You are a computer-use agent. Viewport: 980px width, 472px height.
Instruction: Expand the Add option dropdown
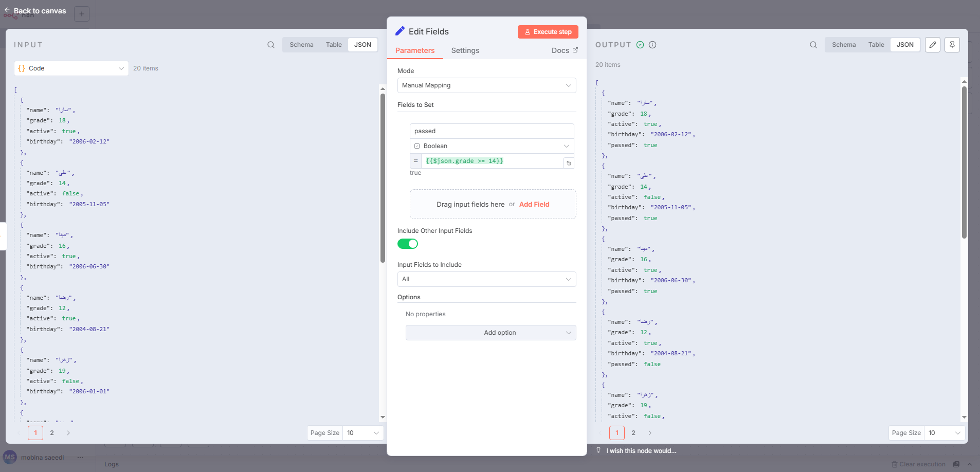pyautogui.click(x=491, y=333)
